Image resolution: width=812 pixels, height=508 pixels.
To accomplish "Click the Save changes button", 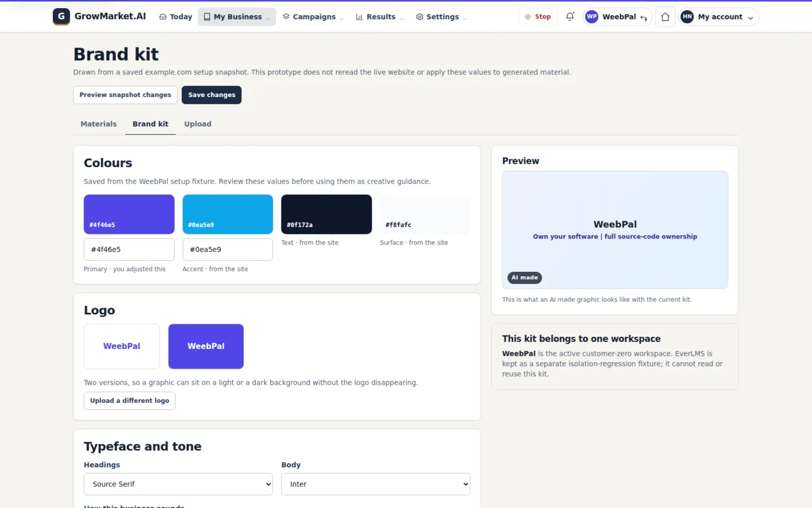I will 212,95.
